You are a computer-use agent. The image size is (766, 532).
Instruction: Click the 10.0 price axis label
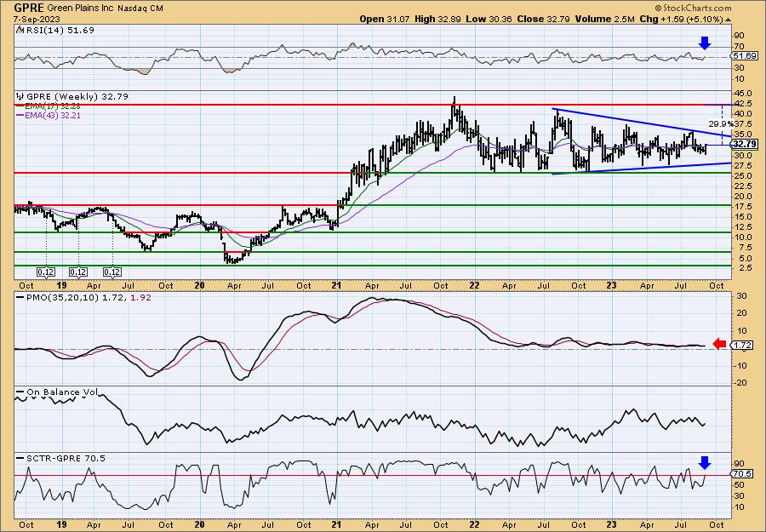pos(742,237)
